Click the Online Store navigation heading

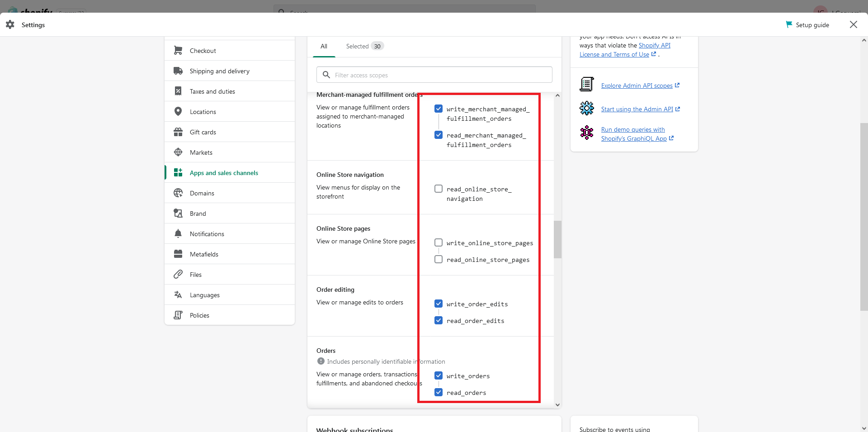pyautogui.click(x=350, y=175)
